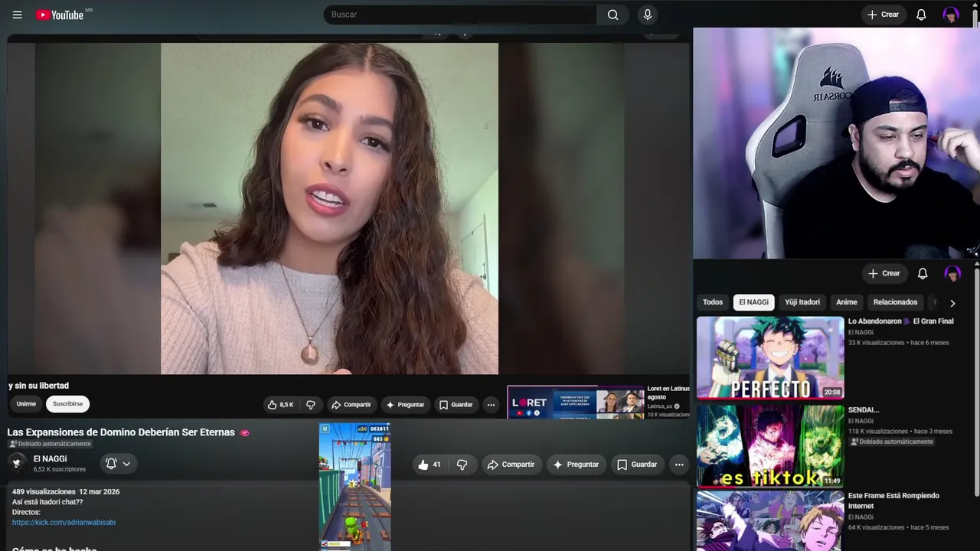Click the magnifying glass search button

click(612, 15)
